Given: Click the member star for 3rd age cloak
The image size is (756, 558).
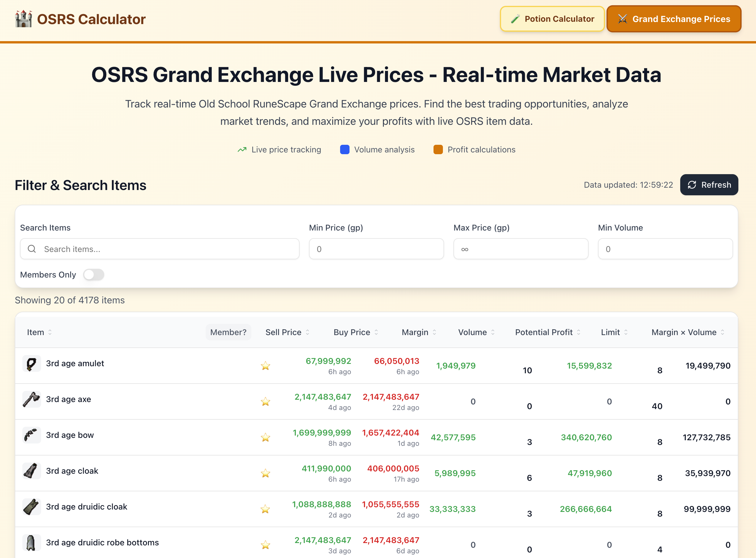Looking at the screenshot, I should tap(266, 473).
